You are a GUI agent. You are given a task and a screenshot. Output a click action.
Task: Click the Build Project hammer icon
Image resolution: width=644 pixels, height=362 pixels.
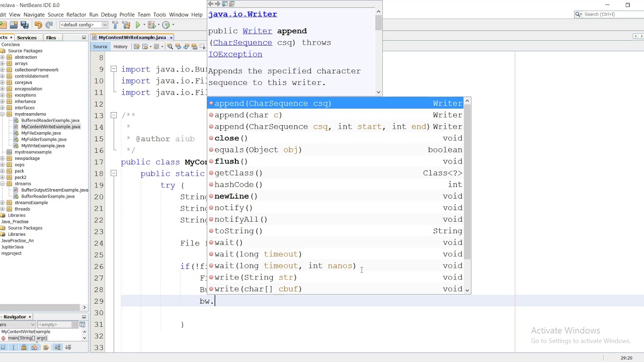(115, 25)
